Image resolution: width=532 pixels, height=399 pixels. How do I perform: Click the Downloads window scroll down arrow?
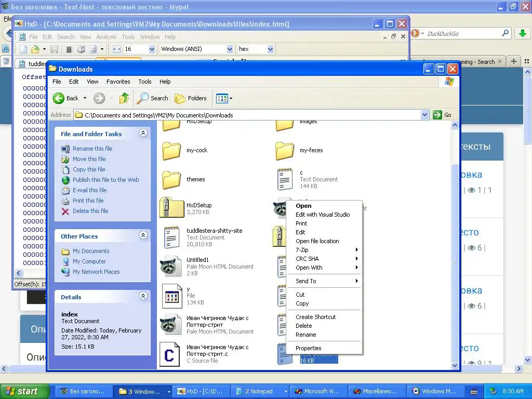point(455,365)
